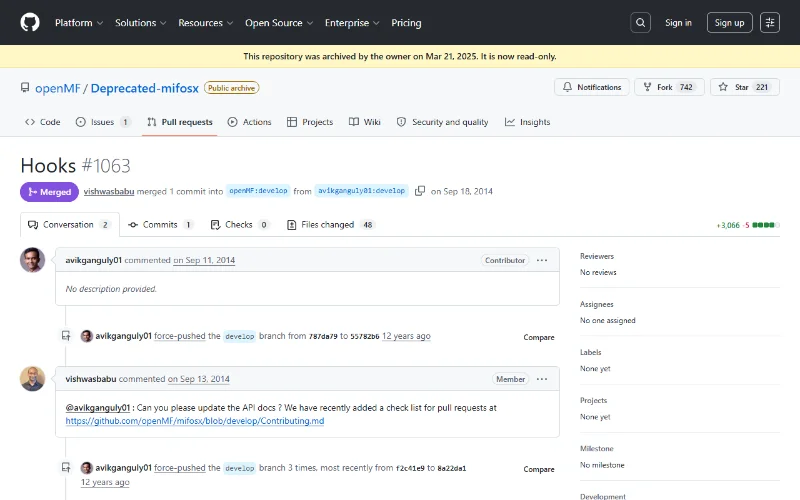Open the Projects tab
The width and height of the screenshot is (800, 500).
310,122
